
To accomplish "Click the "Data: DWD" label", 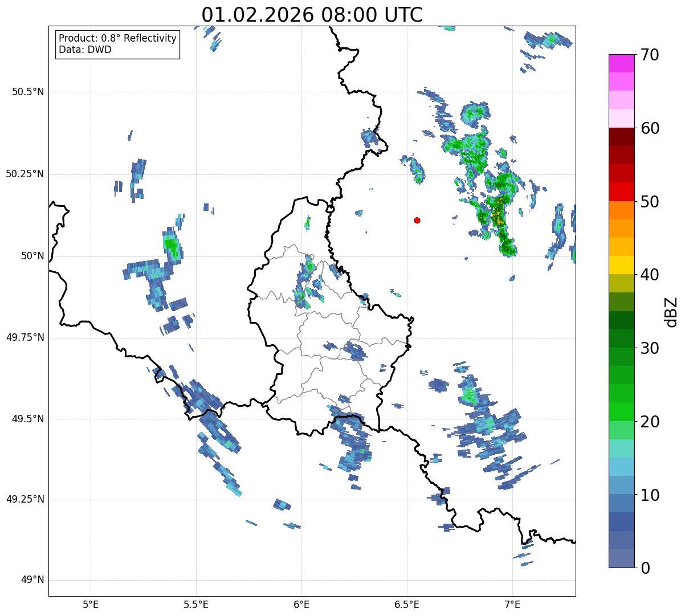I will coord(85,50).
